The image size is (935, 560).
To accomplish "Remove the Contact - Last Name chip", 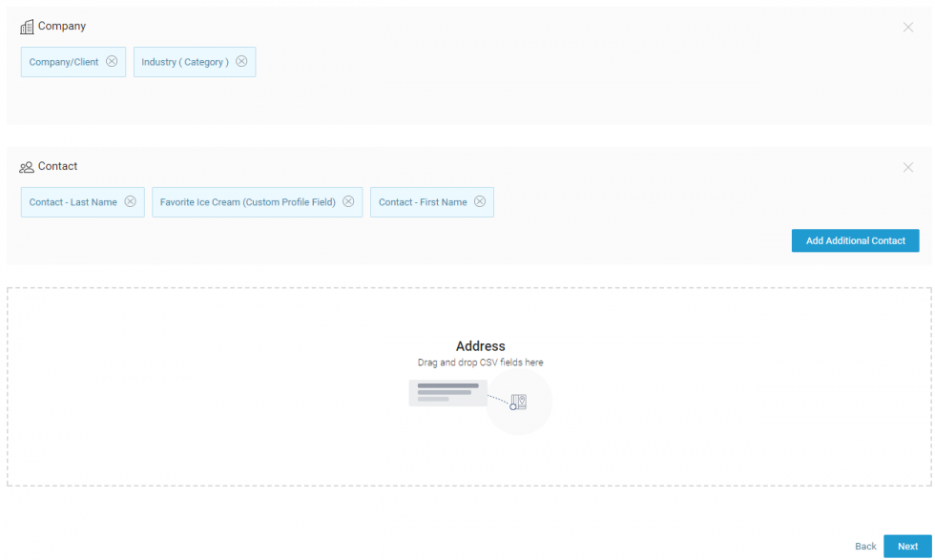I will (x=131, y=201).
